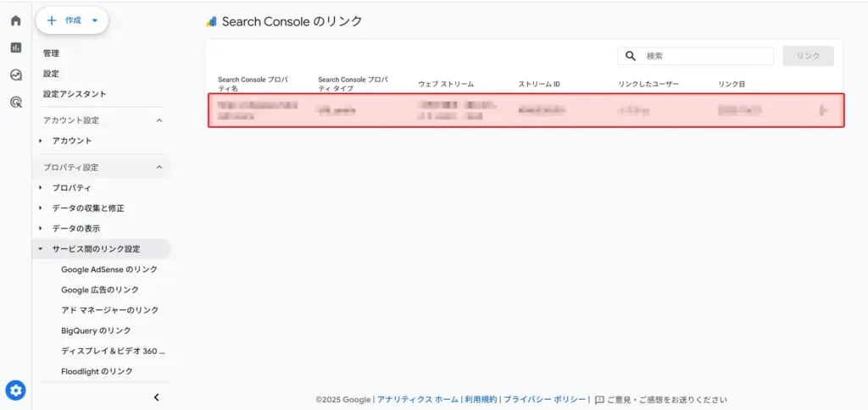Viewport: 868px width, 410px height.
Task: Collapse the プロパティ設定 section
Action: click(x=159, y=168)
